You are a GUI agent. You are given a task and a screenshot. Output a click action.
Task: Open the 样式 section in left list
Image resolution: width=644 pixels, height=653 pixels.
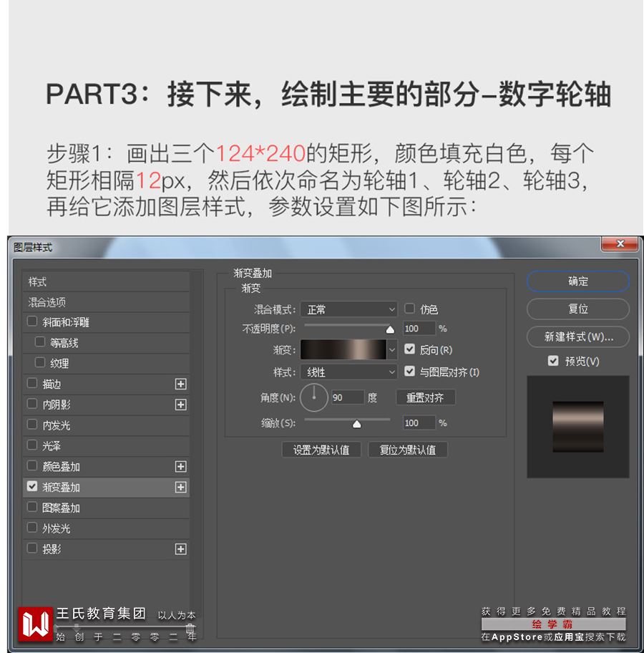(106, 282)
